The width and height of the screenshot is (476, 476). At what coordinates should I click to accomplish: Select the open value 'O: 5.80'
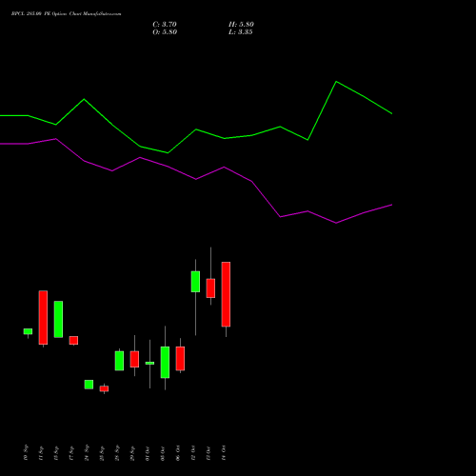point(165,32)
